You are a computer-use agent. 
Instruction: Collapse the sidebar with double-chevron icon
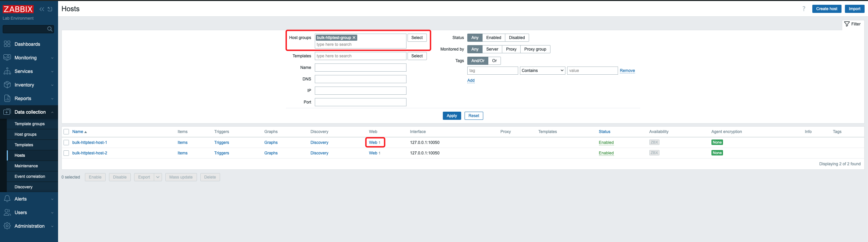42,9
